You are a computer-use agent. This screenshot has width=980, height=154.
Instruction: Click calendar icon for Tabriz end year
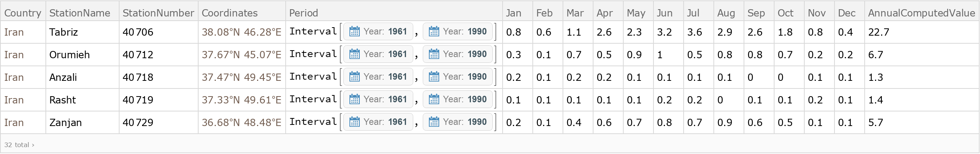pyautogui.click(x=434, y=31)
